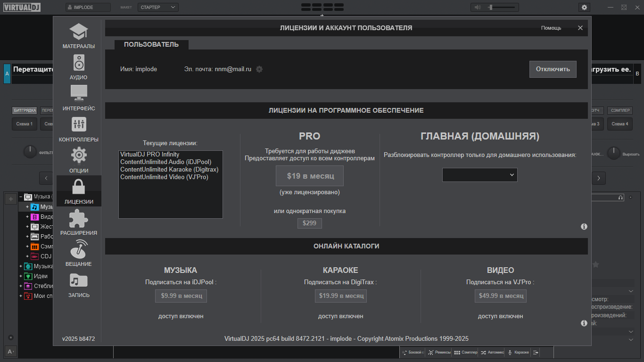Image resolution: width=644 pixels, height=362 pixels.
Task: Click the Схема 4 pad button
Action: [620, 124]
